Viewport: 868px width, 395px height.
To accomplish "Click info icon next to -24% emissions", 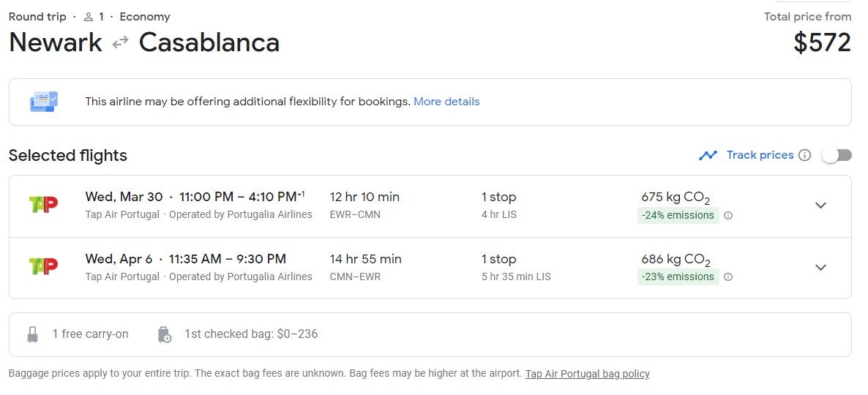I will pos(728,216).
